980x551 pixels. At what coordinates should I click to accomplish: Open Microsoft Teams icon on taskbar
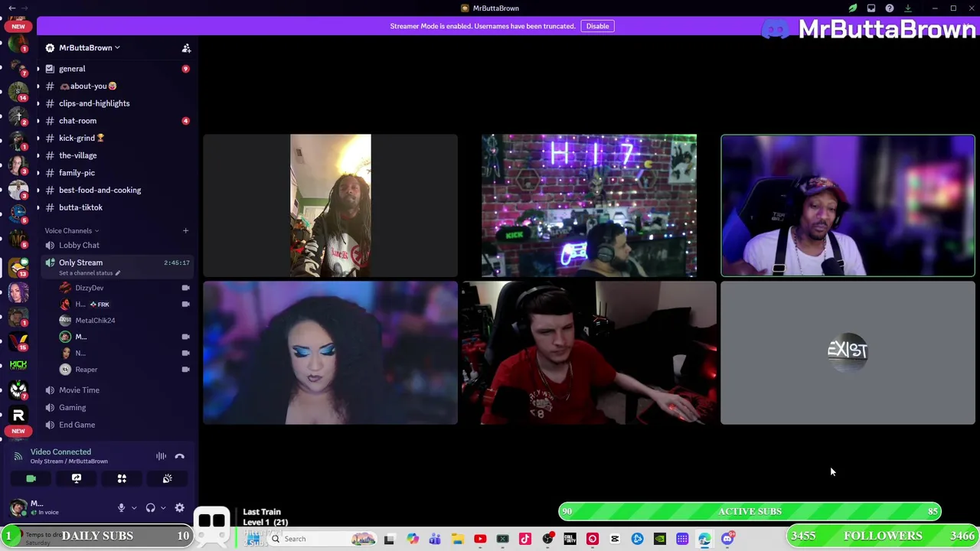click(435, 539)
